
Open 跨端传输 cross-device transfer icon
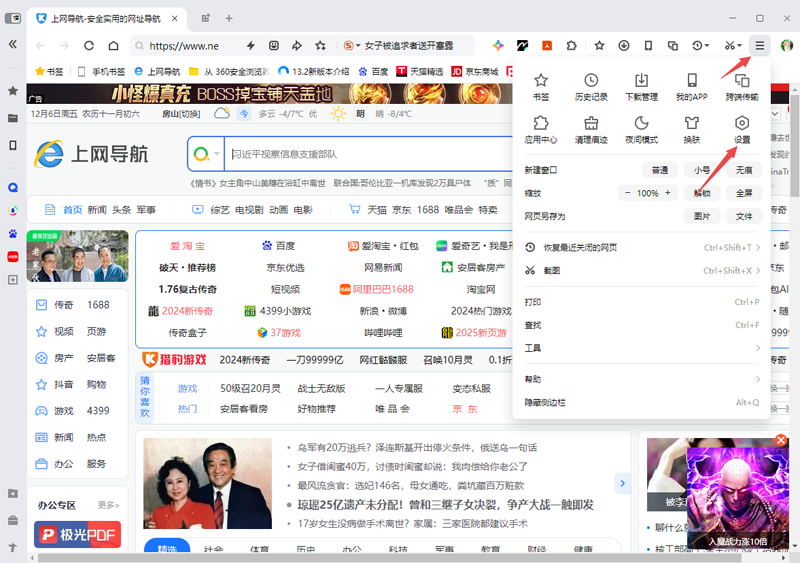point(742,87)
